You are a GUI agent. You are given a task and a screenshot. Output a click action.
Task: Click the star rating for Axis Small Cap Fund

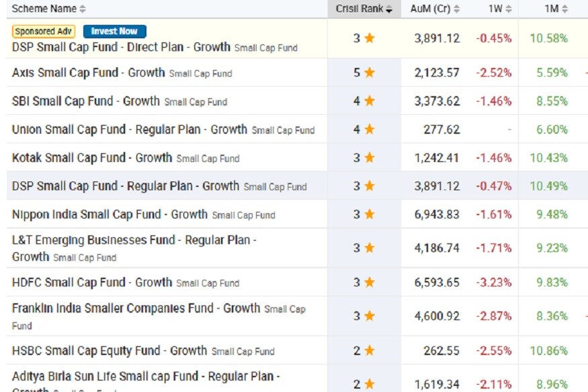click(369, 73)
